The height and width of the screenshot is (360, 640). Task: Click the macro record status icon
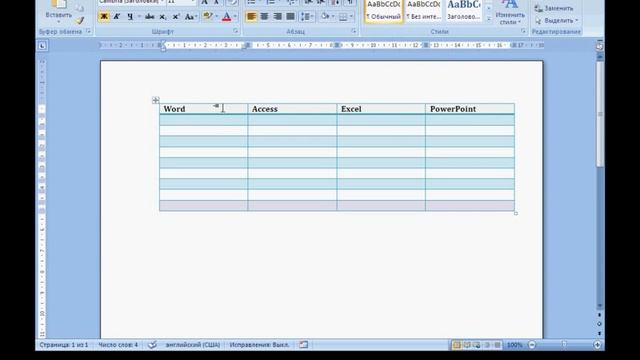[304, 345]
